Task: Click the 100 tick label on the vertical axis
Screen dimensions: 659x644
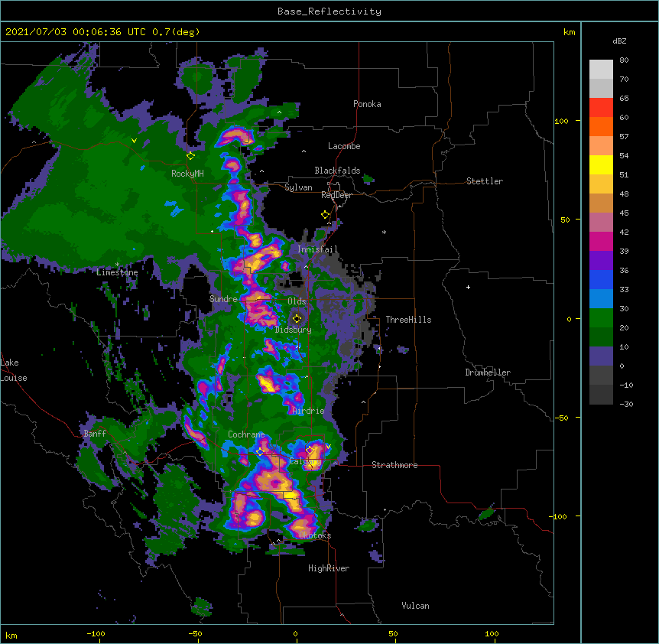Action: tap(561, 121)
